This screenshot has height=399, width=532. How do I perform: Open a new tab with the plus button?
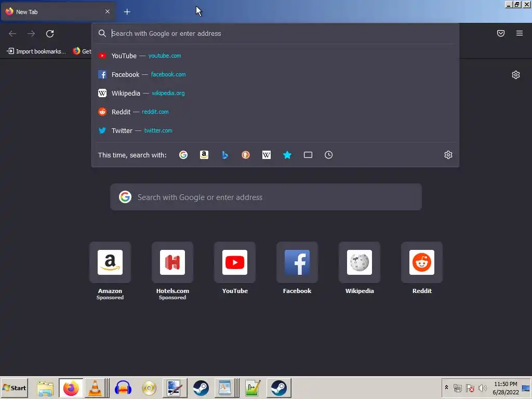(x=127, y=12)
